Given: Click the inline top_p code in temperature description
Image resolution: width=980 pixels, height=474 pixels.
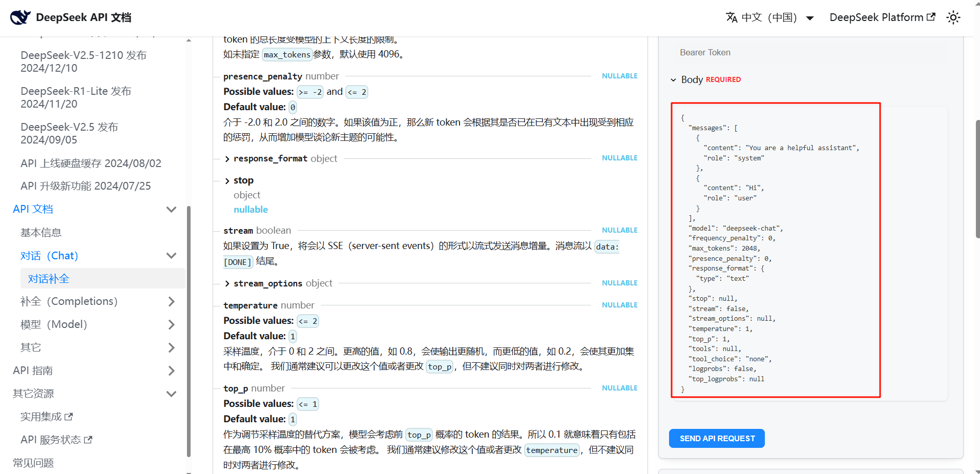Looking at the screenshot, I should click(x=440, y=366).
